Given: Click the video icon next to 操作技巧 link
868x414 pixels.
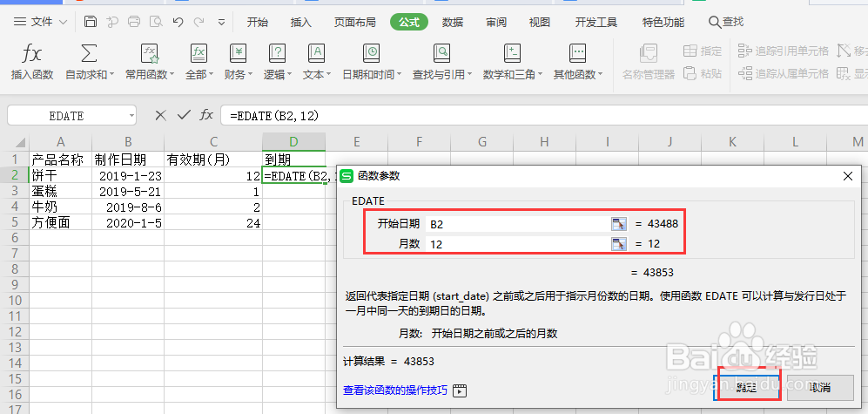Looking at the screenshot, I should pos(460,390).
